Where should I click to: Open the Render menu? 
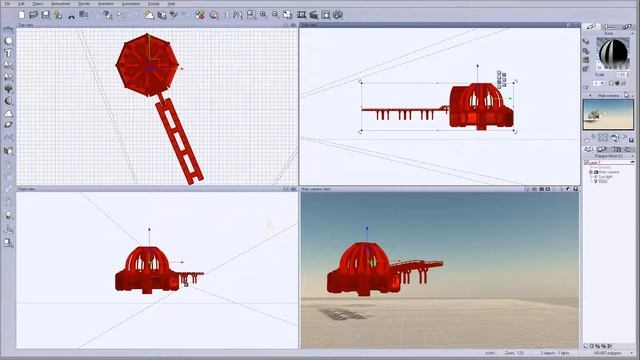click(84, 4)
